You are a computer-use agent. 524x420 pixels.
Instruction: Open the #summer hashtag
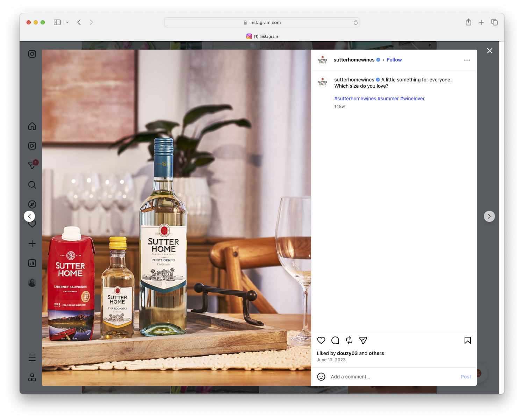388,99
